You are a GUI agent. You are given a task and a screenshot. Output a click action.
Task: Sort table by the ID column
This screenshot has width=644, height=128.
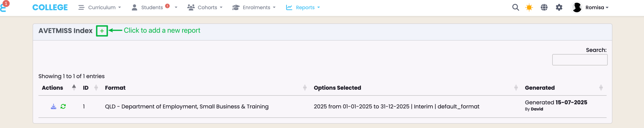point(86,88)
